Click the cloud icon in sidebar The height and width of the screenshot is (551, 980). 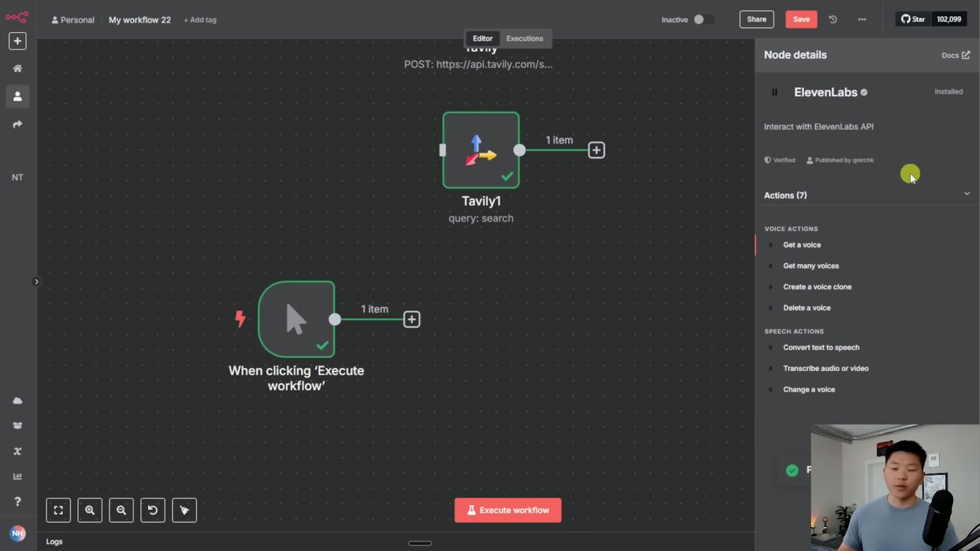[x=17, y=401]
